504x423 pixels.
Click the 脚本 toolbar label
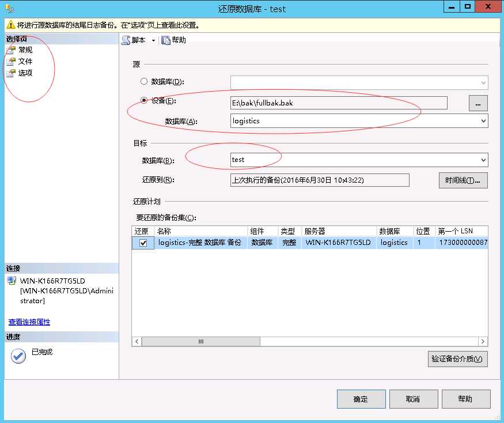pyautogui.click(x=139, y=40)
